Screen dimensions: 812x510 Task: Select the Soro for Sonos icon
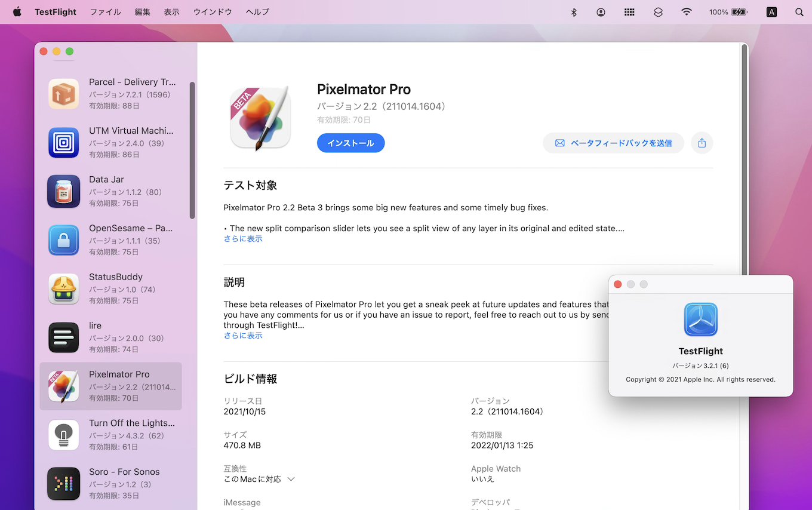[64, 484]
